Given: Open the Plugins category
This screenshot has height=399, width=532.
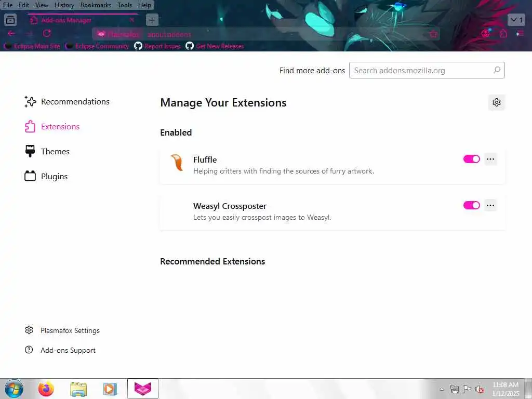Looking at the screenshot, I should tap(46, 177).
